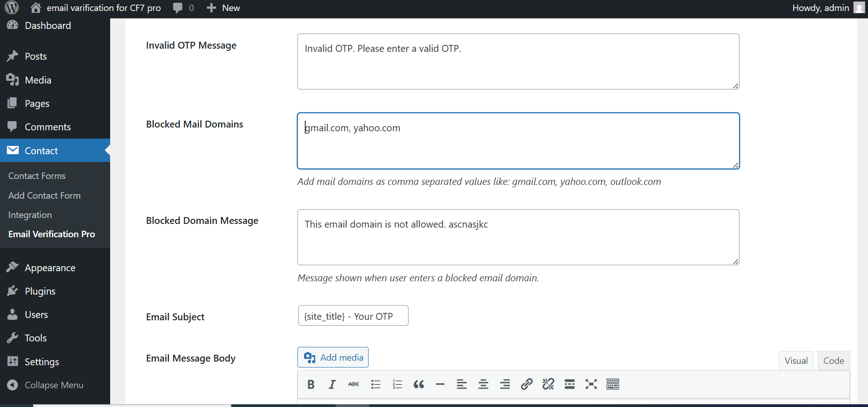Click the Settings sliders icon

(12, 362)
